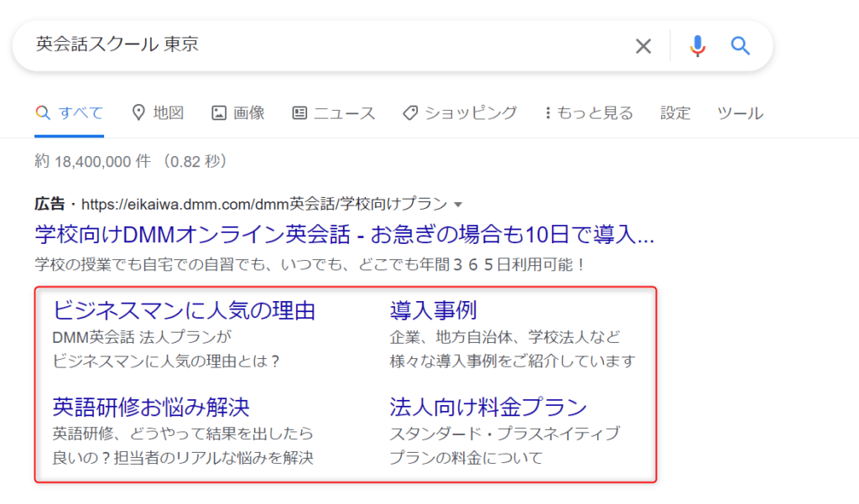The height and width of the screenshot is (504, 859).
Task: Click the description 企業、地方自治体、学校法人など
Action: [504, 337]
